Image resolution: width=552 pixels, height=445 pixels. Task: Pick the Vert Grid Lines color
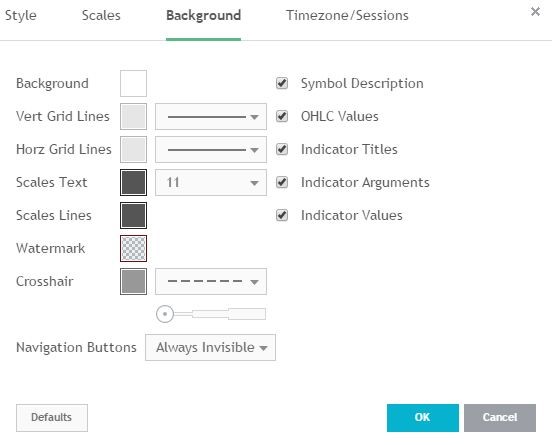pos(133,117)
